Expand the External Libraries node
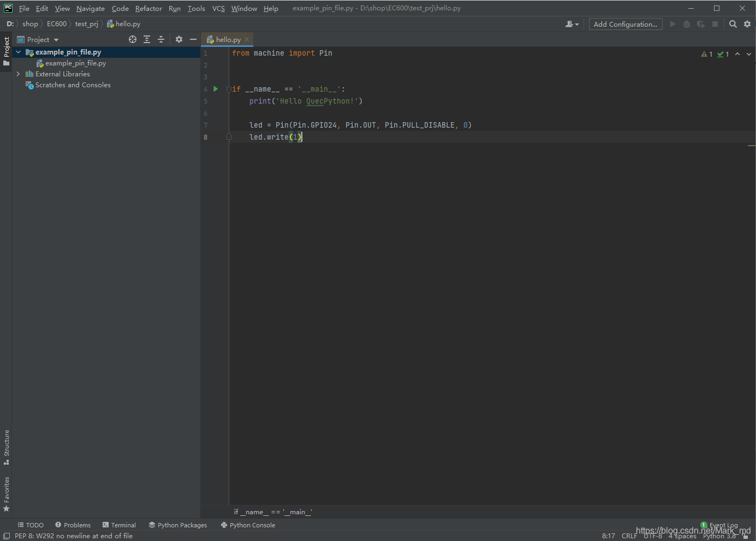 19,74
